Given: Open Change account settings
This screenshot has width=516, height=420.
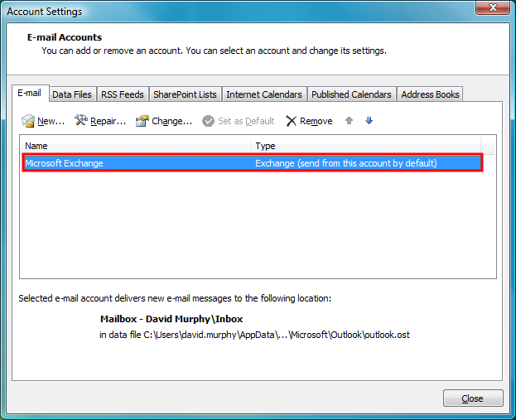Looking at the screenshot, I should [164, 121].
